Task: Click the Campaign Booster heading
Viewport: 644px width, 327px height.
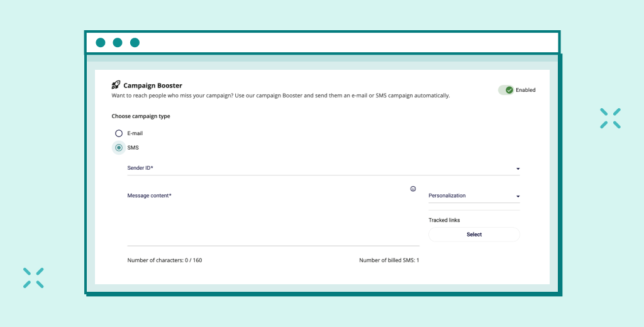Action: tap(152, 86)
